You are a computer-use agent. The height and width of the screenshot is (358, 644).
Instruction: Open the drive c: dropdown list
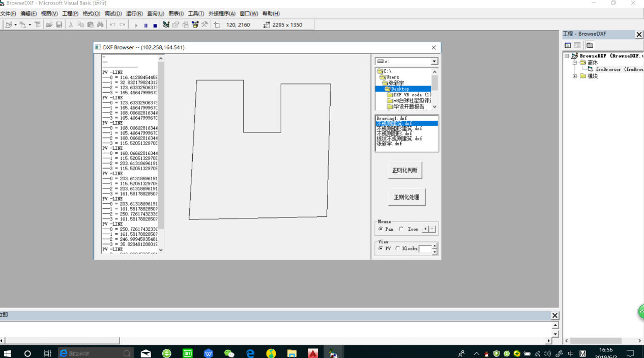click(x=434, y=62)
